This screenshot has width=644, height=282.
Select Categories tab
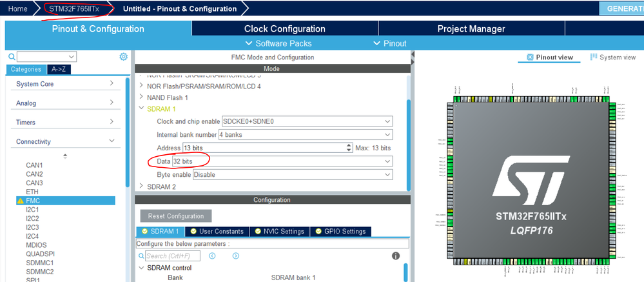(26, 69)
